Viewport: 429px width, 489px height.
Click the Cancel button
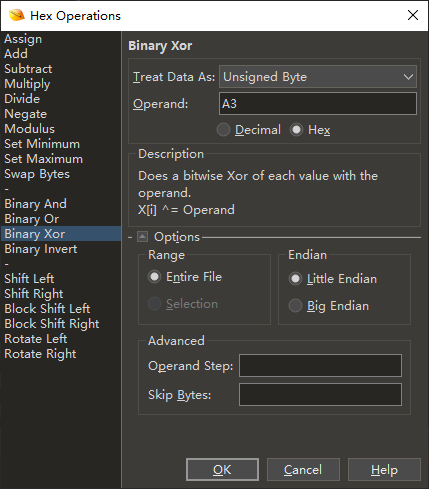[303, 470]
